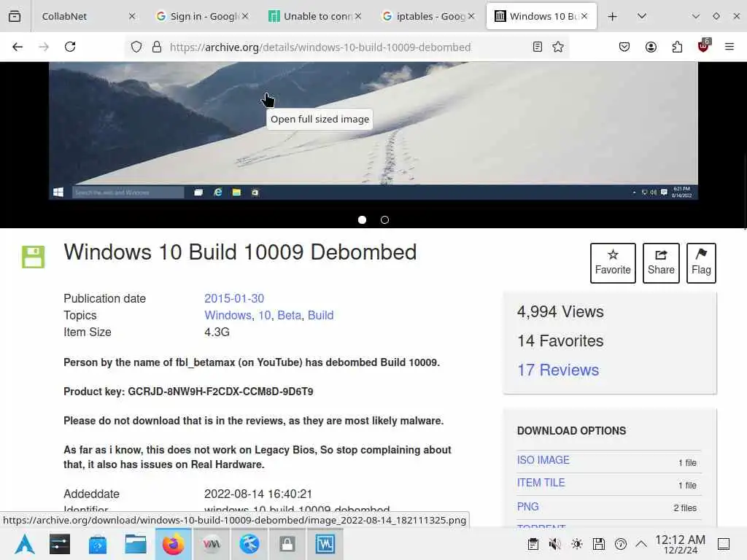
Task: Bookmark this page with the star
Action: pyautogui.click(x=558, y=47)
